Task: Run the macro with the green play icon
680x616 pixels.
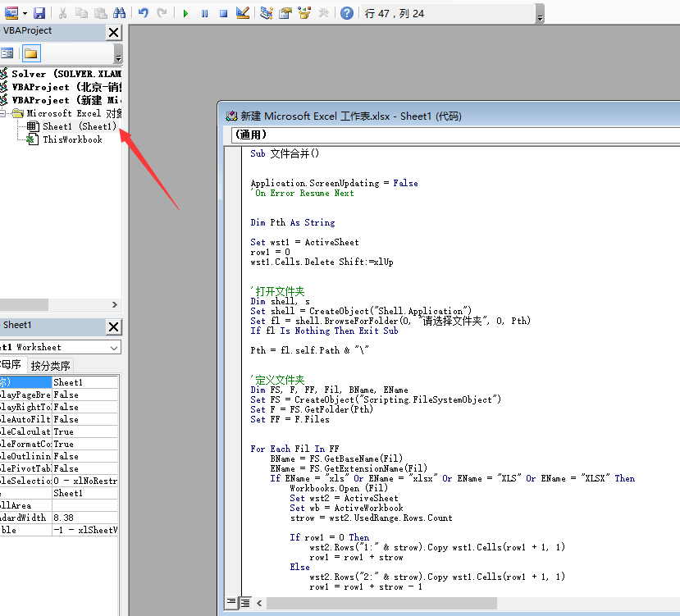Action: click(185, 13)
